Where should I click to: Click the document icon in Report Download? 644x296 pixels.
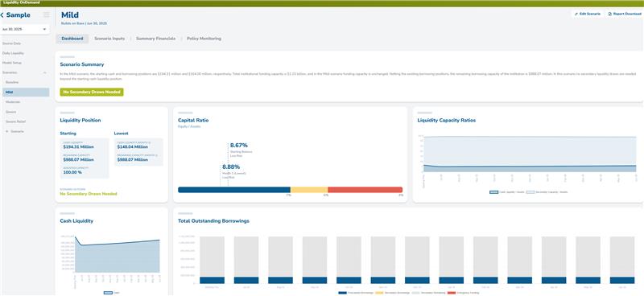pos(610,14)
